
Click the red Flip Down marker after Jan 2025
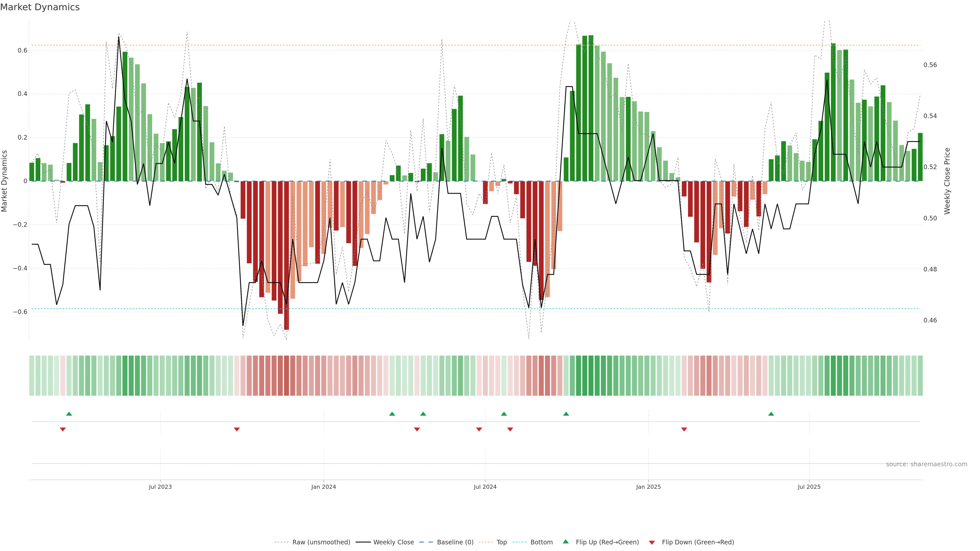(x=684, y=429)
